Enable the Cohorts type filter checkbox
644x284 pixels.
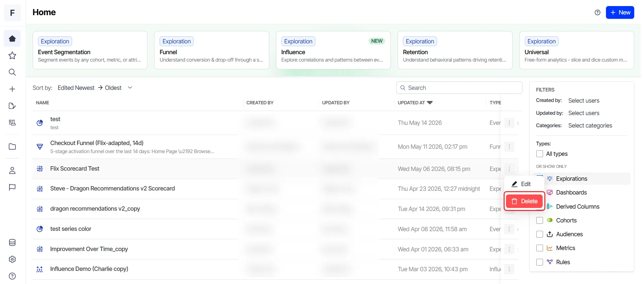coord(540,220)
